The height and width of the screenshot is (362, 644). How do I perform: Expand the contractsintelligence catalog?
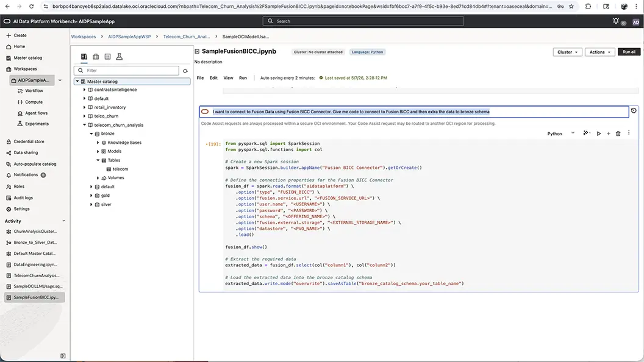point(85,90)
